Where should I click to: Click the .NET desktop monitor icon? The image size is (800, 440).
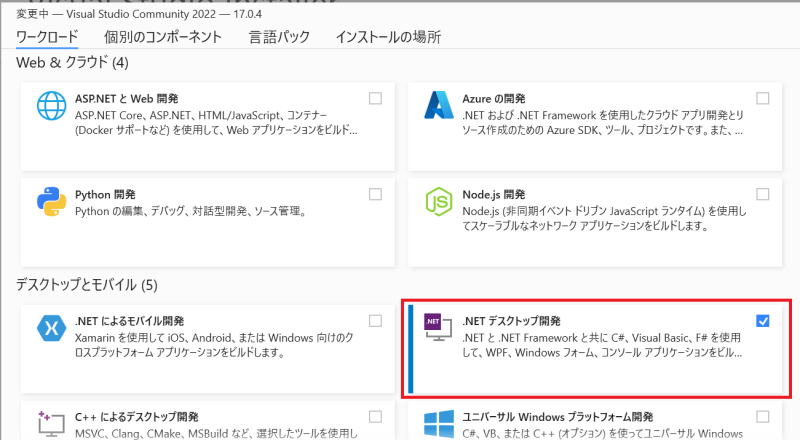click(x=438, y=327)
